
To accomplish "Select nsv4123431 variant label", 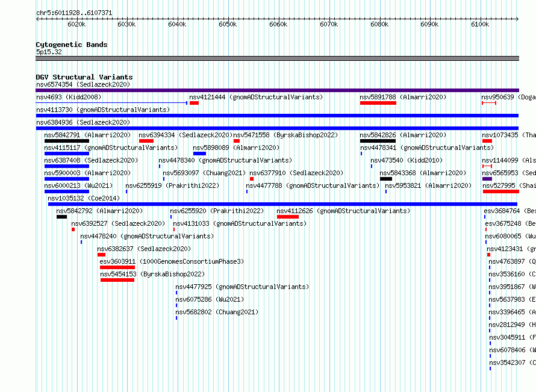I will [511, 249].
